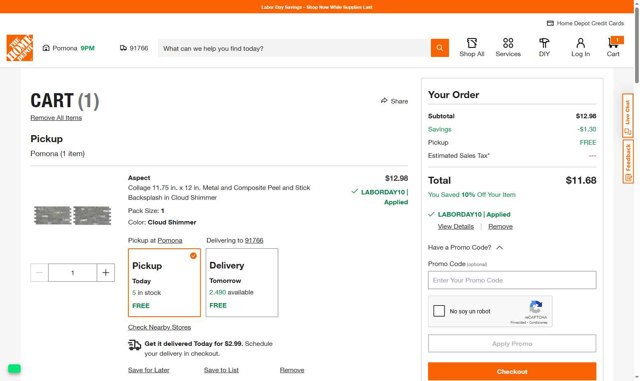Click the quantity input field
Viewport: 640px width, 381px height.
(x=73, y=272)
